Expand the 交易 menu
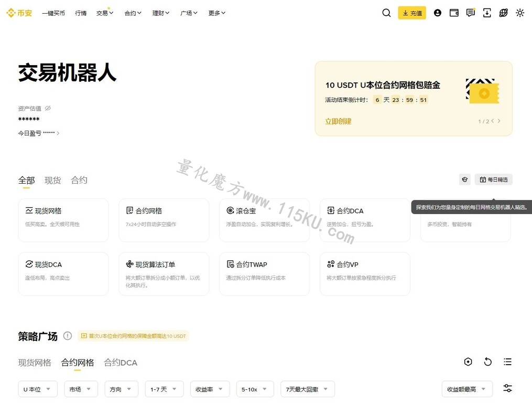 105,13
